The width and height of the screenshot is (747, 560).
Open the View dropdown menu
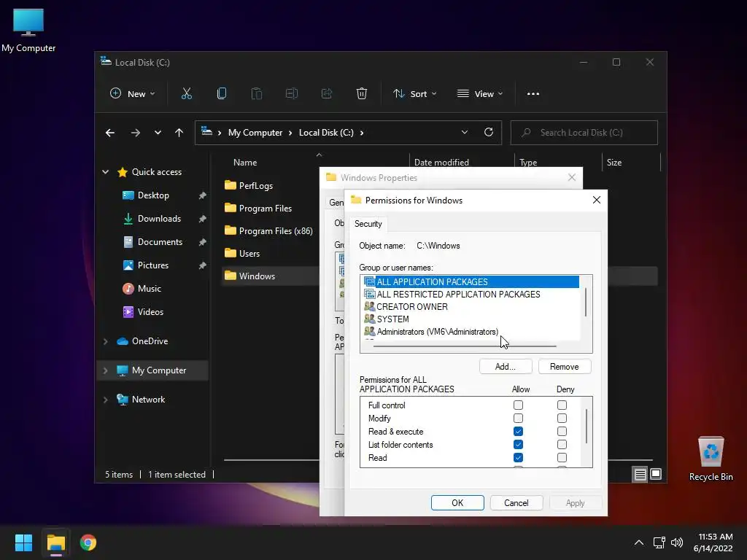point(480,94)
